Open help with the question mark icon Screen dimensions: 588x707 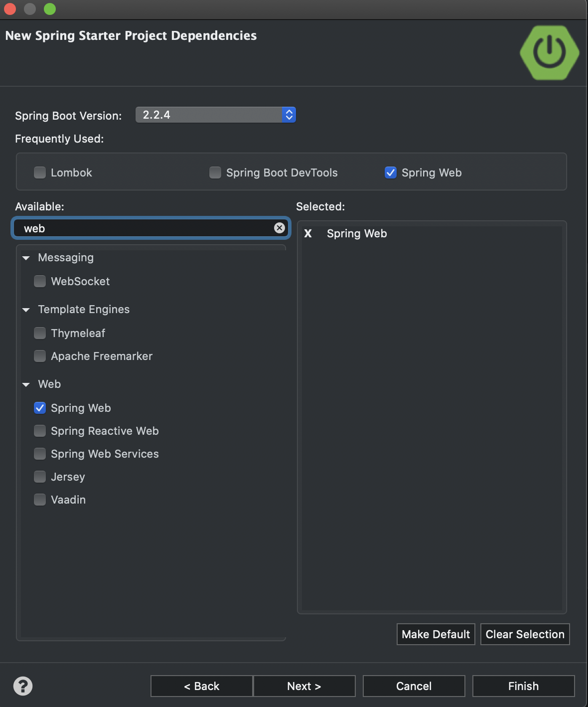click(x=23, y=686)
